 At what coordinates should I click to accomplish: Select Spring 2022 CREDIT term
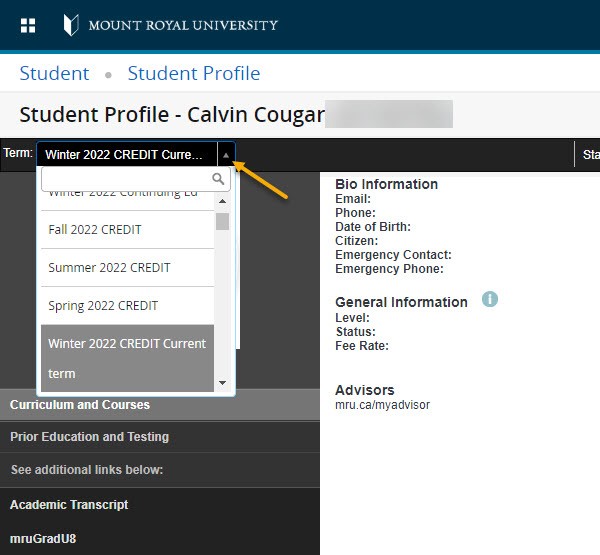coord(127,305)
